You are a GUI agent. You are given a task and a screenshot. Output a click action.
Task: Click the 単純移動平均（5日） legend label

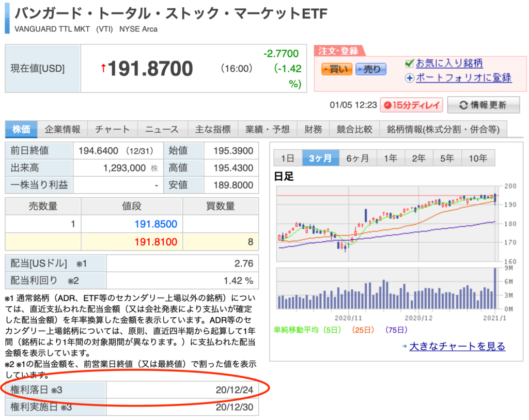pos(307,330)
